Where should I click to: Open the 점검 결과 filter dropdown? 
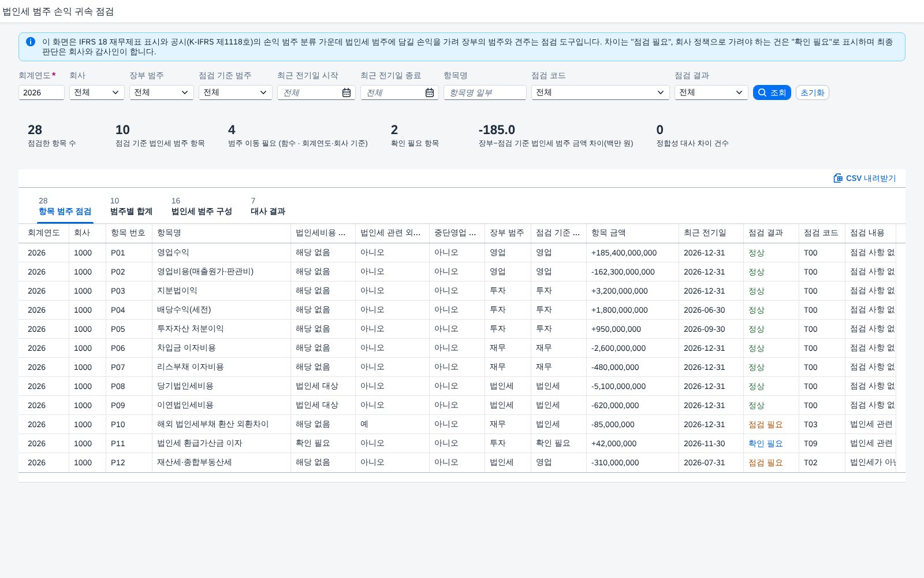pyautogui.click(x=711, y=92)
